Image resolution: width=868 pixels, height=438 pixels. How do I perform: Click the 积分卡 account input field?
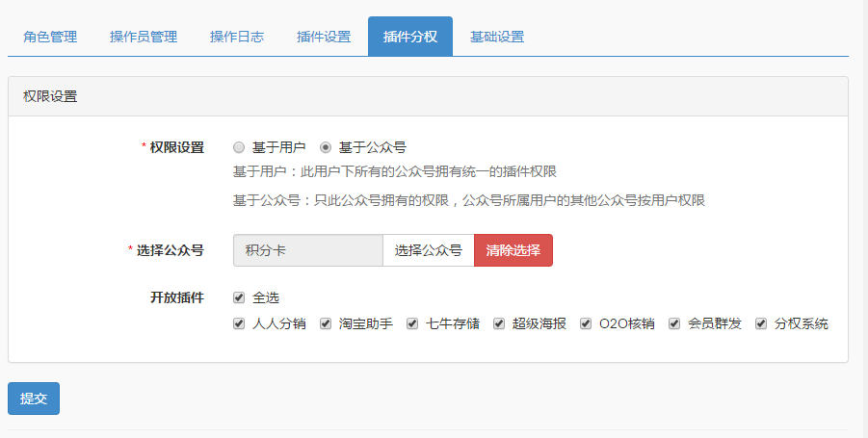pyautogui.click(x=307, y=250)
